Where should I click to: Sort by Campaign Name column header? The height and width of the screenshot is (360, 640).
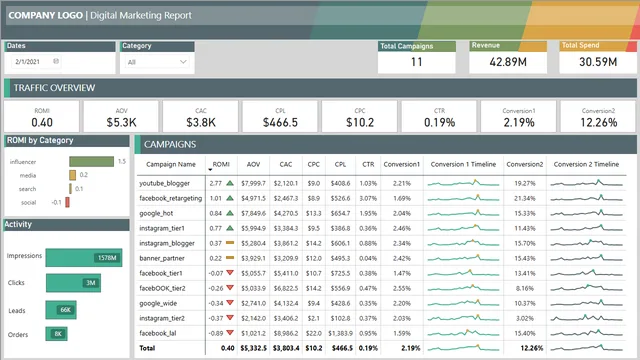tap(171, 164)
